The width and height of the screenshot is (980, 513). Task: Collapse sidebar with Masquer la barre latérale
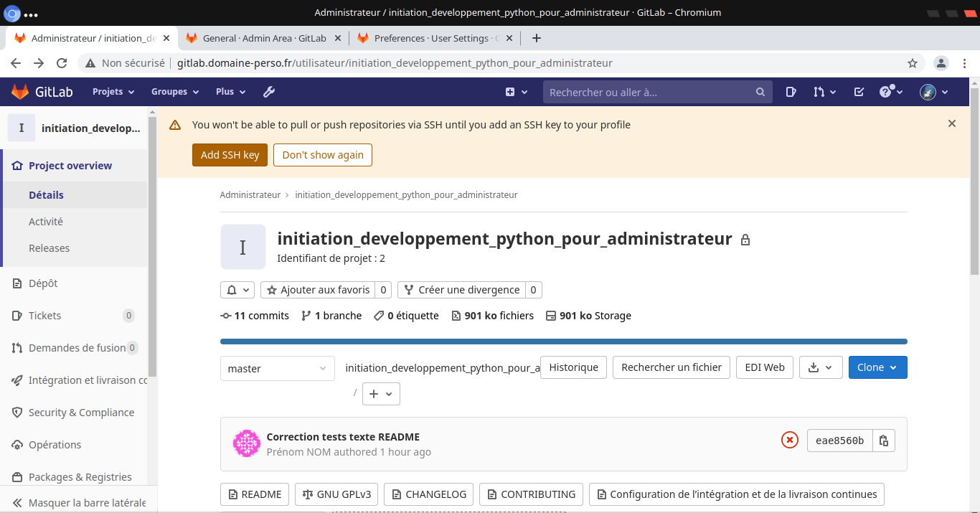pyautogui.click(x=79, y=503)
